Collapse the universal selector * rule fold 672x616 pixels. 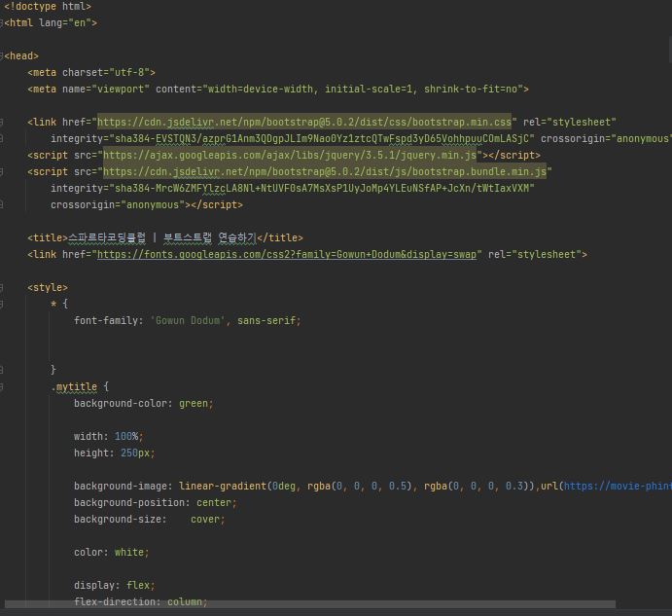(x=2, y=305)
